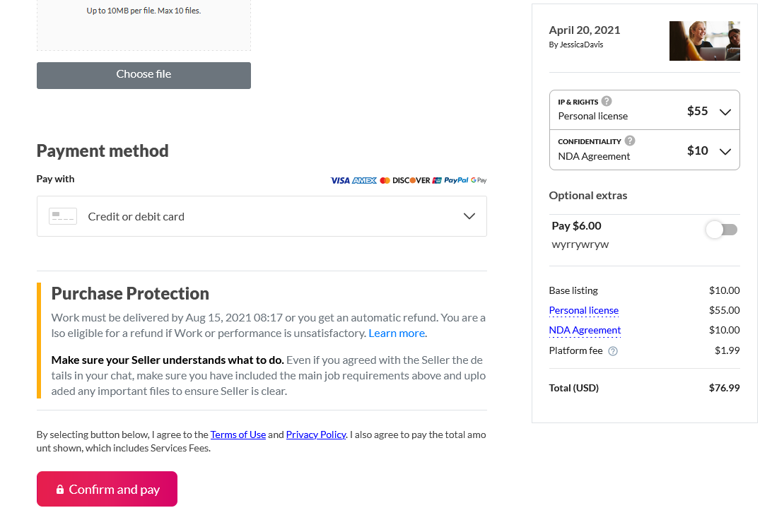The width and height of the screenshot is (772, 532).
Task: Click the Platform fee info icon
Action: click(613, 351)
